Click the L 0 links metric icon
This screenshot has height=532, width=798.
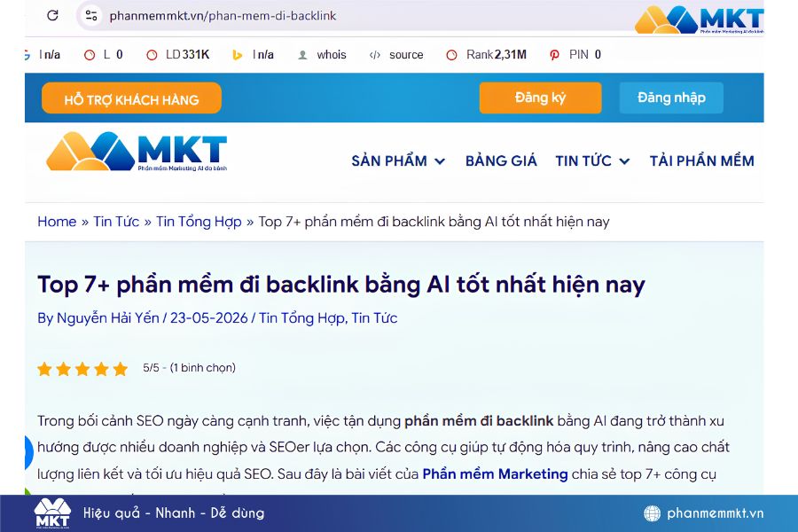click(x=90, y=55)
